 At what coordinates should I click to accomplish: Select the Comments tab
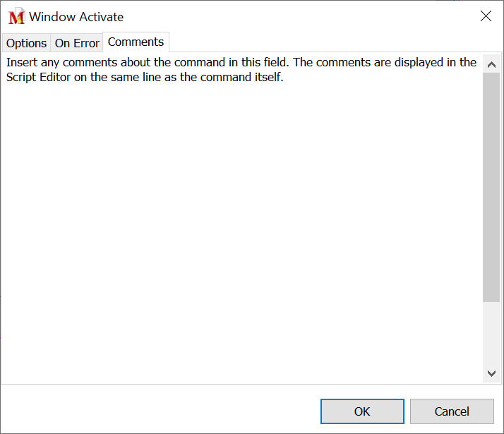[x=136, y=42]
